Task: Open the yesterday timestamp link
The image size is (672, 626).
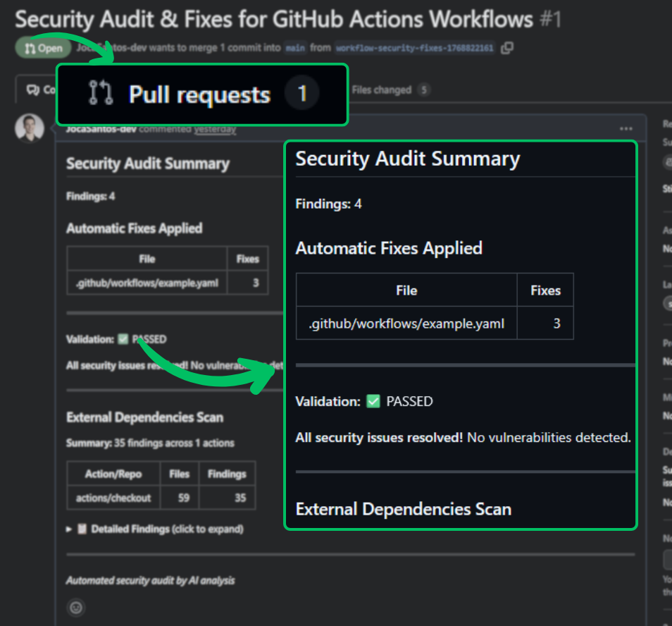Action: [x=216, y=130]
